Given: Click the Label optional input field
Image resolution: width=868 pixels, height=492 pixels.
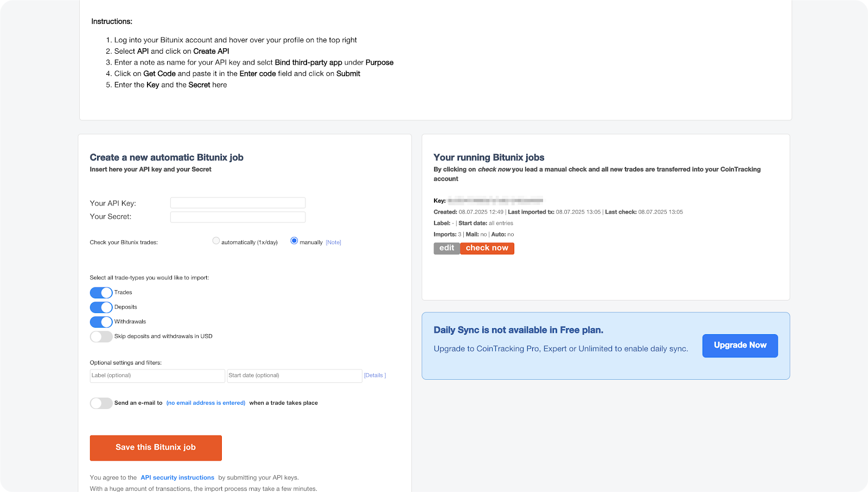Looking at the screenshot, I should [157, 375].
